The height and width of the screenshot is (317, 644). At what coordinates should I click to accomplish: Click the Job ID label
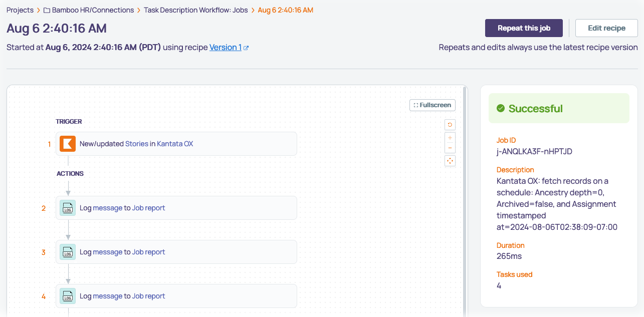click(x=506, y=141)
